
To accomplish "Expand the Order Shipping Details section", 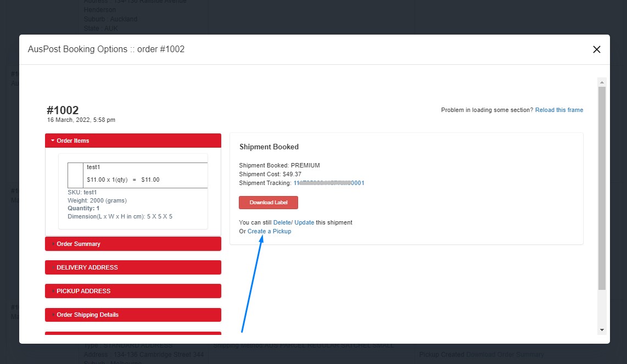I will tap(133, 315).
